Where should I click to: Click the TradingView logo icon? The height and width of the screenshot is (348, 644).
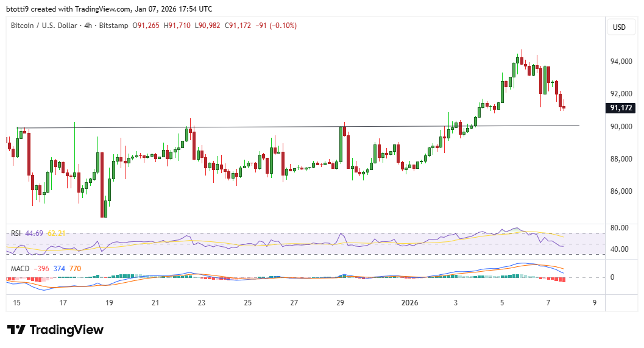tap(16, 330)
